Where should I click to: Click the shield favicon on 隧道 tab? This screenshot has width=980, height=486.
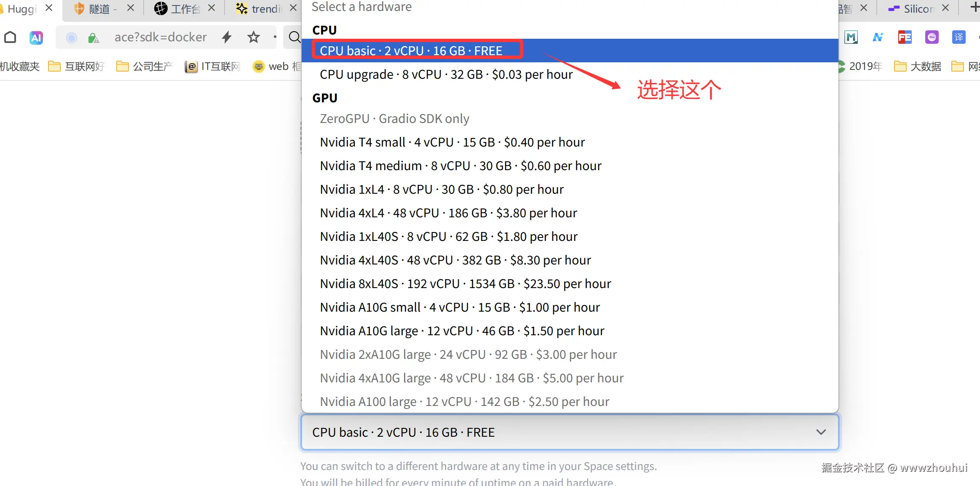79,8
